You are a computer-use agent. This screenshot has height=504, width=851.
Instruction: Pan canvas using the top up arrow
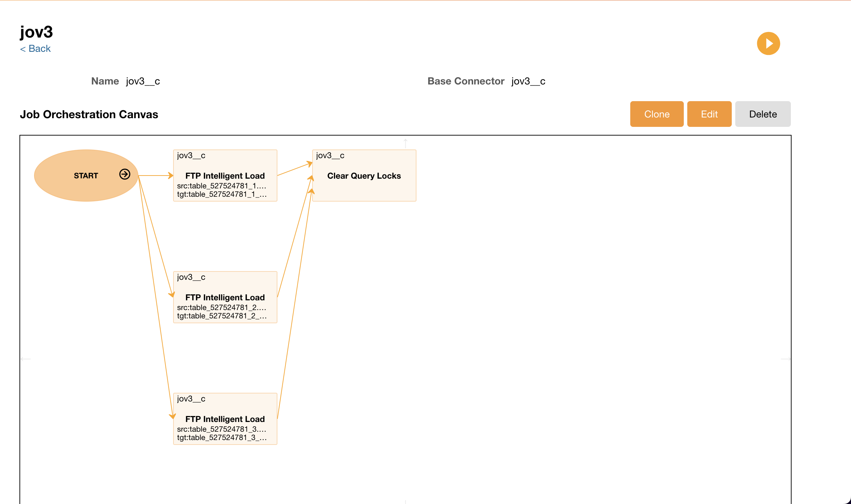(405, 143)
